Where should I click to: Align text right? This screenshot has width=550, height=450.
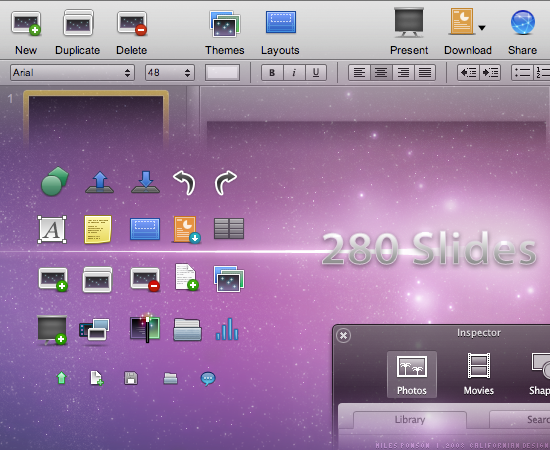pyautogui.click(x=403, y=73)
